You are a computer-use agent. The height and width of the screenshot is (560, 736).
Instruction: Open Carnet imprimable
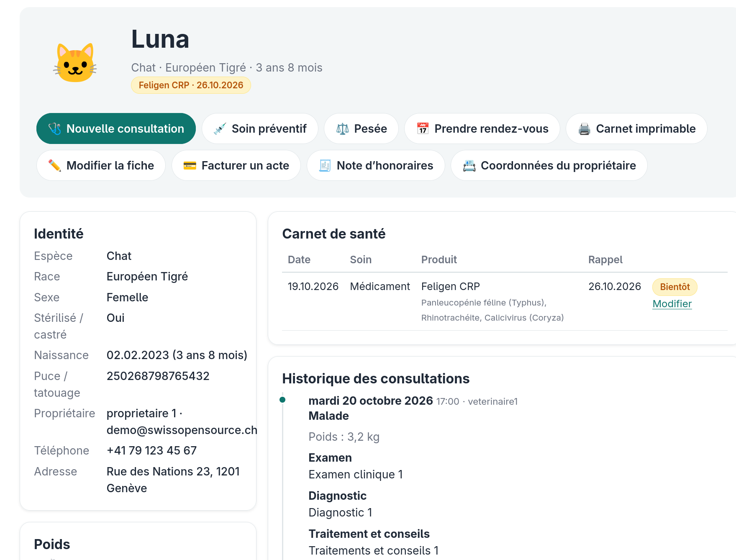[636, 128]
